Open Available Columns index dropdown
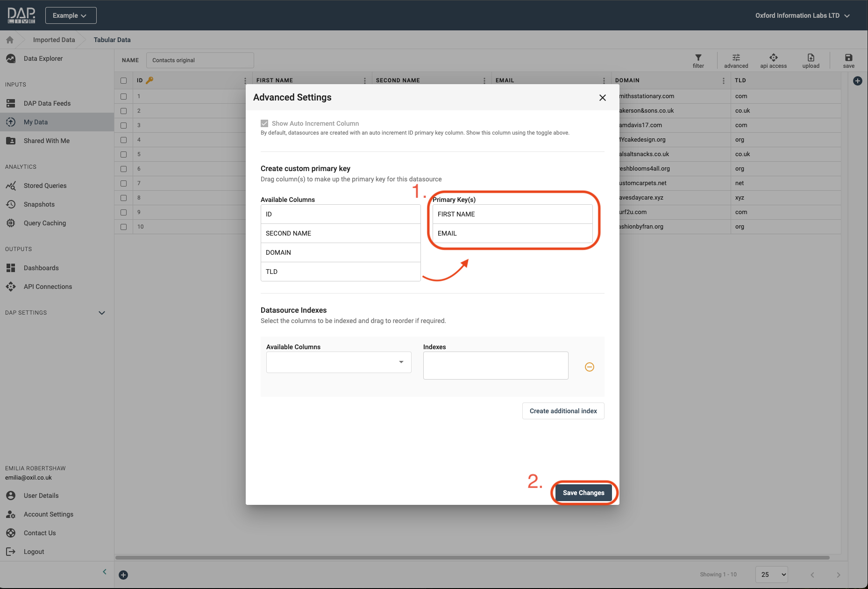Image resolution: width=868 pixels, height=589 pixels. 338,362
